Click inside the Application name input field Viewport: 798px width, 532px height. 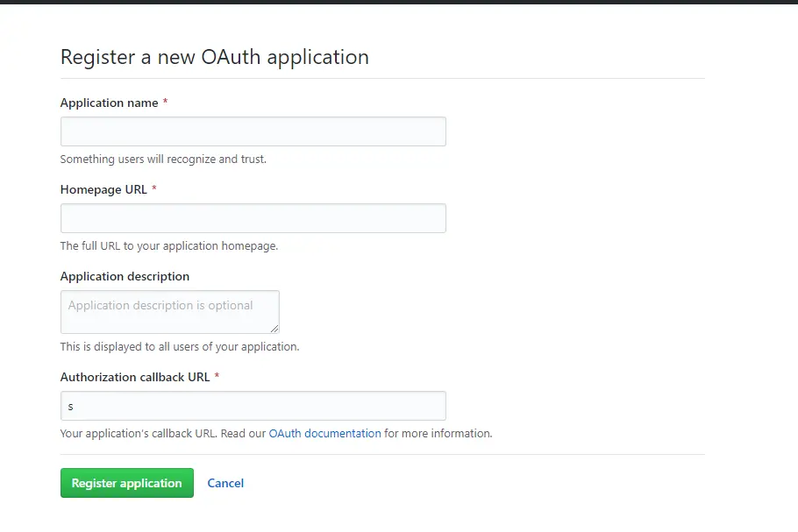tap(253, 131)
